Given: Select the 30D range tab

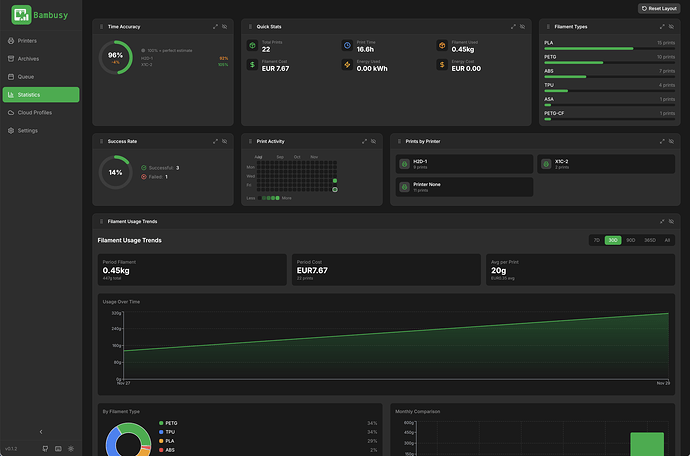Looking at the screenshot, I should 613,240.
